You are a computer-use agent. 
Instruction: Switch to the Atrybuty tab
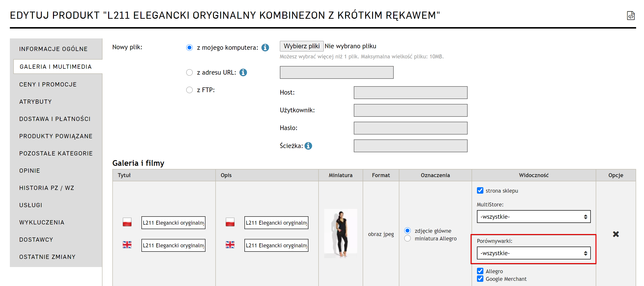click(x=35, y=102)
